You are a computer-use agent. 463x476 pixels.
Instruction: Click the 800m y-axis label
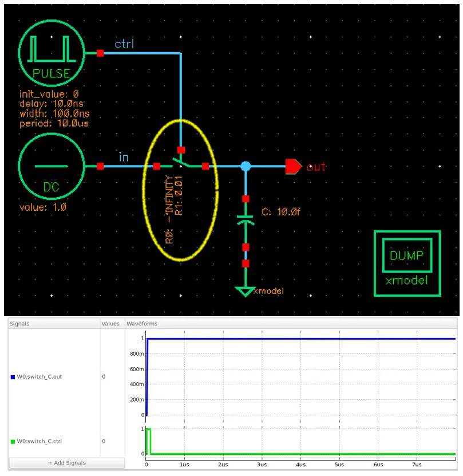click(x=137, y=353)
